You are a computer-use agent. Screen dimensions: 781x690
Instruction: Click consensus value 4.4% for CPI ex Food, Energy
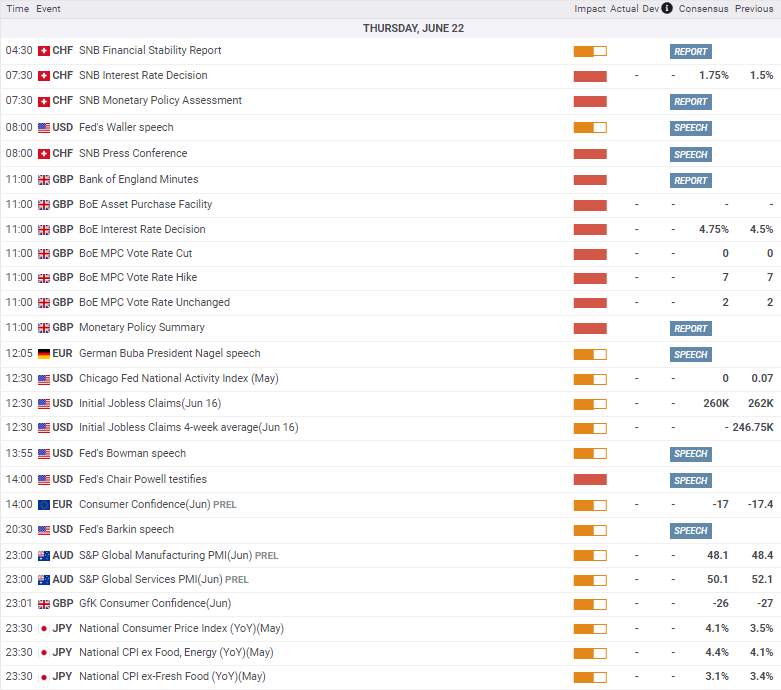click(717, 652)
